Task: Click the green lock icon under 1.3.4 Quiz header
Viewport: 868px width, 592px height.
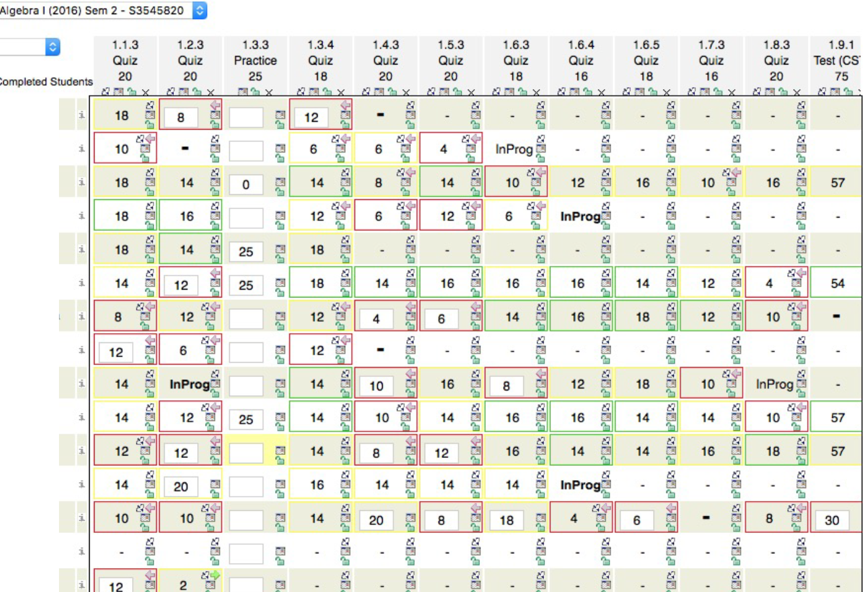Action: pyautogui.click(x=327, y=92)
